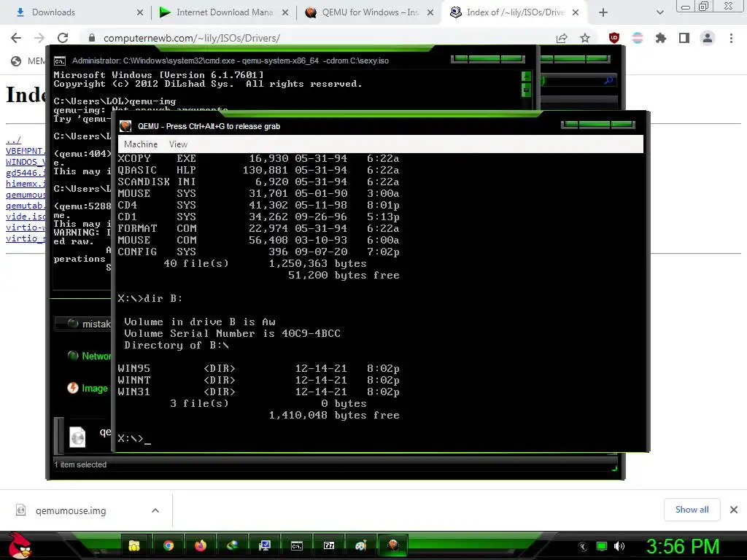The height and width of the screenshot is (560, 747).
Task: Click the parent directory ../ link
Action: [x=13, y=140]
